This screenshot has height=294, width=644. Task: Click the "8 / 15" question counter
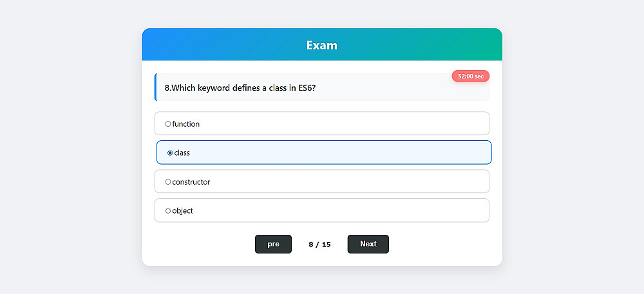pos(319,244)
